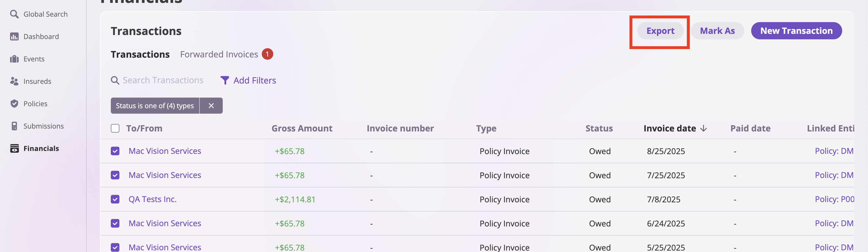Image resolution: width=868 pixels, height=252 pixels.
Task: Go to Events briefcase icon
Action: pos(14,59)
